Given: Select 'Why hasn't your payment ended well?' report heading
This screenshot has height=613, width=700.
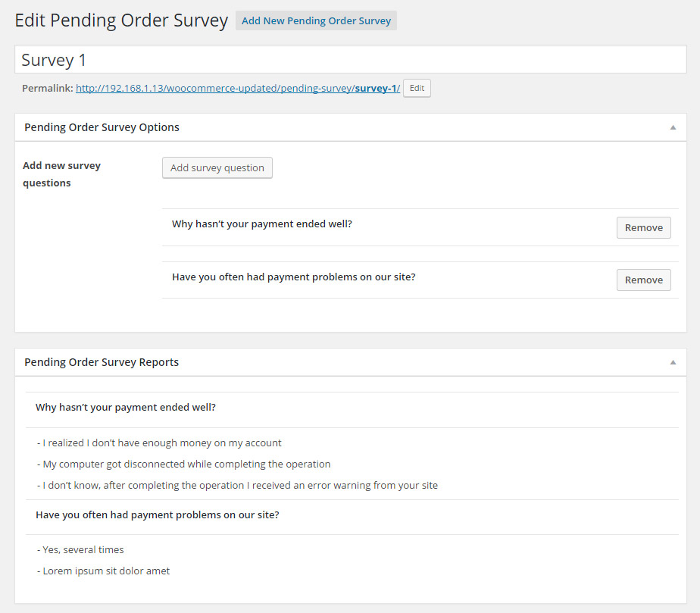Looking at the screenshot, I should pos(126,408).
